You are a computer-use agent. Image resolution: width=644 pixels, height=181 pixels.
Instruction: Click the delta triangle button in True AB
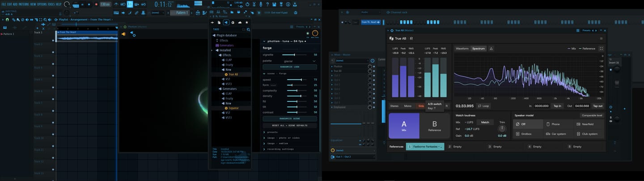click(x=491, y=49)
